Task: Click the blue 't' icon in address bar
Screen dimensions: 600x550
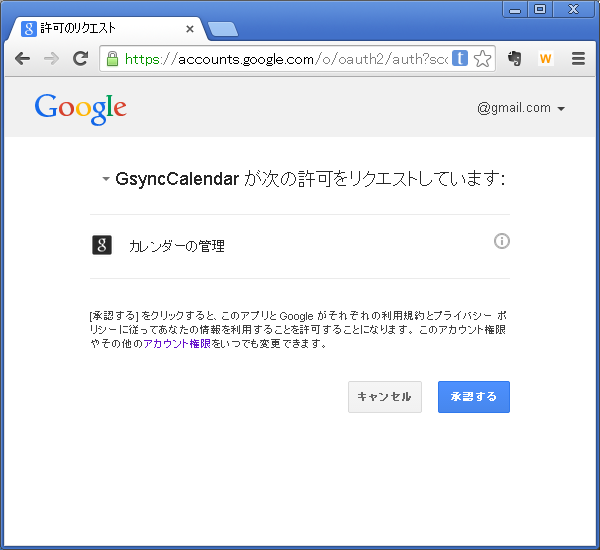Action: point(459,59)
